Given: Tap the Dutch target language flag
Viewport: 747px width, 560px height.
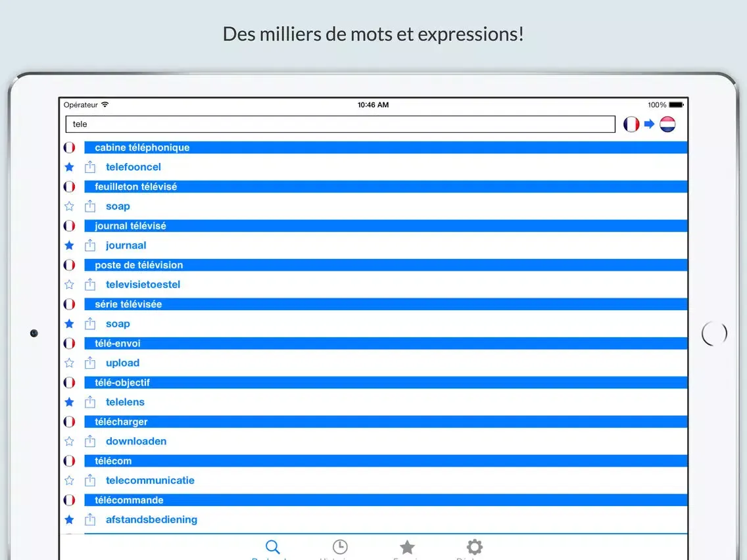Looking at the screenshot, I should pyautogui.click(x=667, y=124).
